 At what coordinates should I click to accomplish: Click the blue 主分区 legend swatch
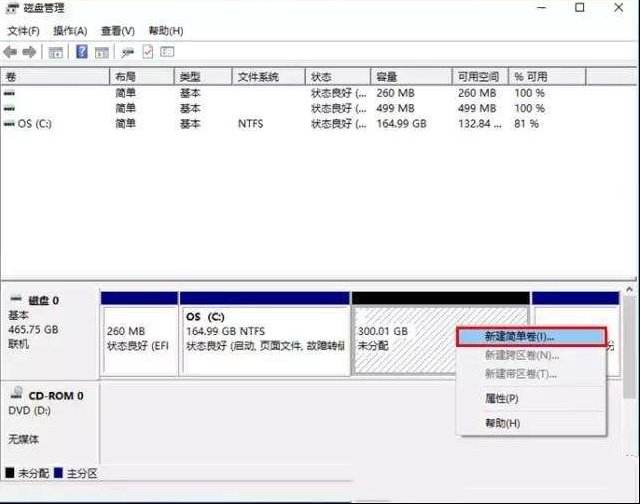pyautogui.click(x=58, y=473)
